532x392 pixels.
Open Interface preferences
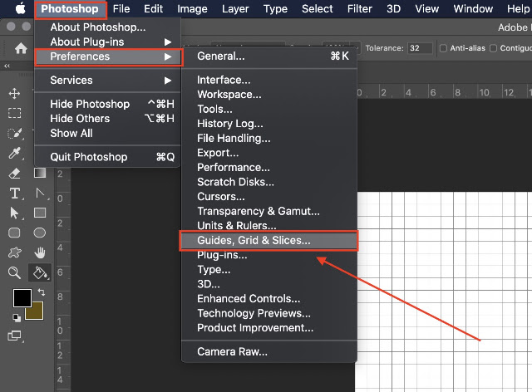[x=269, y=80]
